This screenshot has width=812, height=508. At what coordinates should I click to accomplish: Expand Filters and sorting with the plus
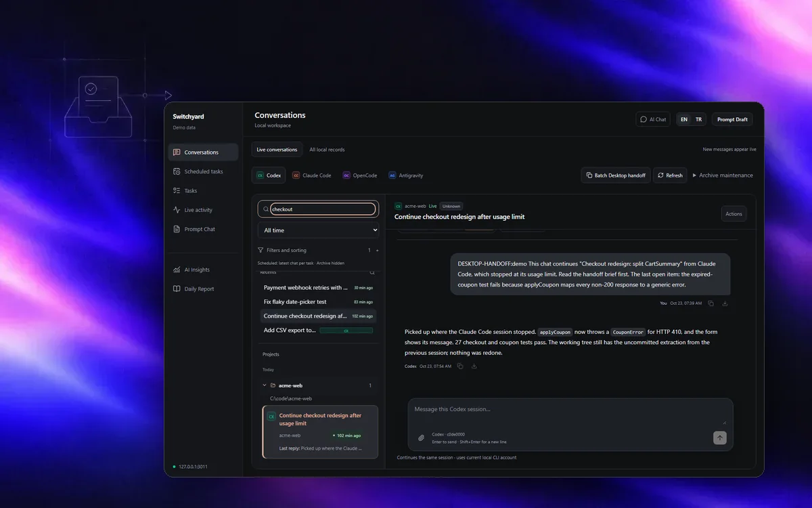(x=377, y=251)
